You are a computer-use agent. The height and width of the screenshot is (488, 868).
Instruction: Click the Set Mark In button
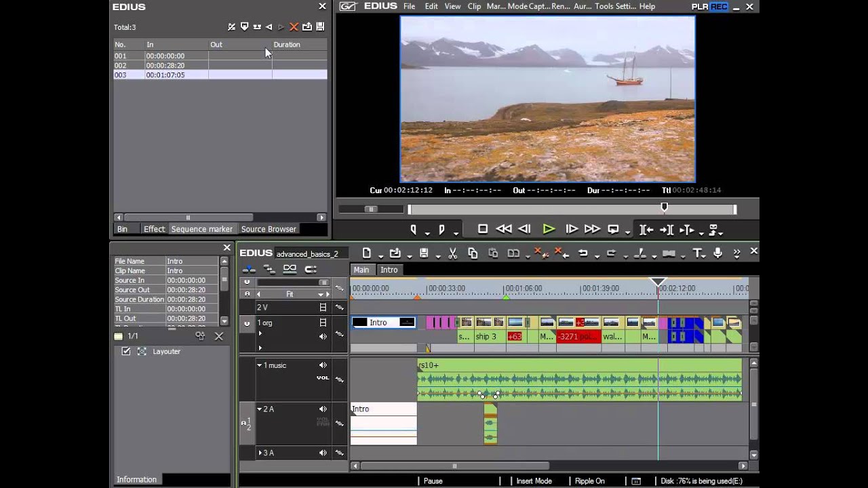pyautogui.click(x=413, y=230)
